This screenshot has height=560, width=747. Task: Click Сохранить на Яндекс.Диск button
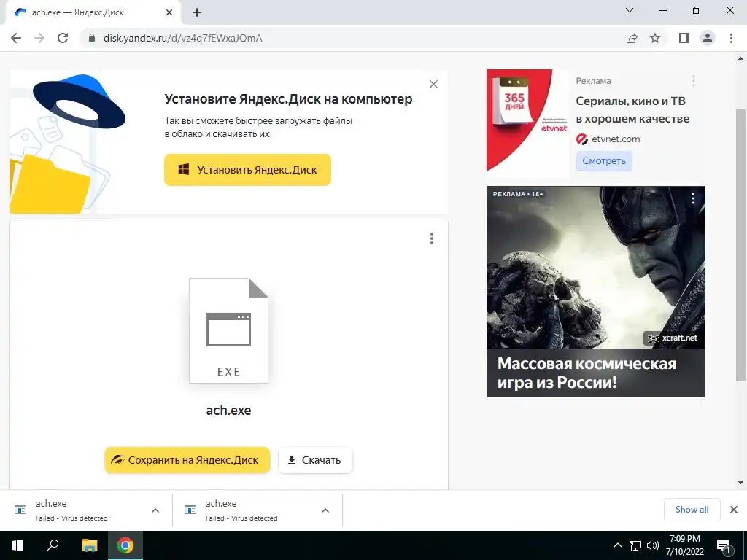point(187,460)
